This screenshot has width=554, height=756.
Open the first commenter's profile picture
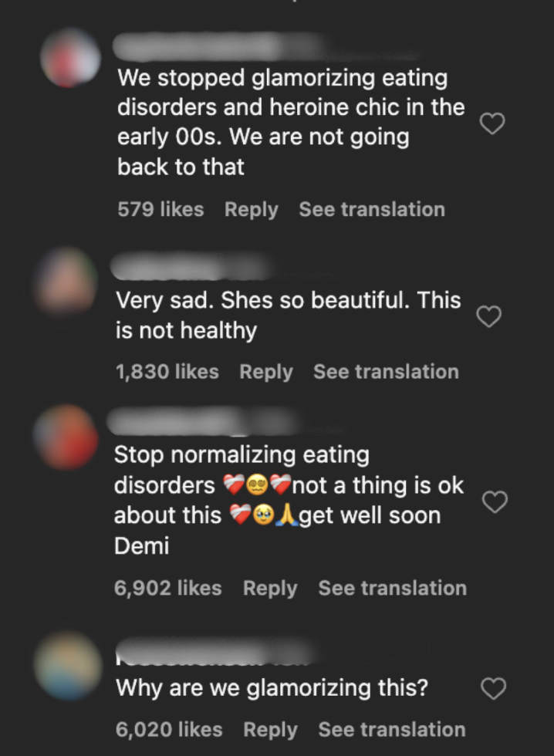point(70,58)
